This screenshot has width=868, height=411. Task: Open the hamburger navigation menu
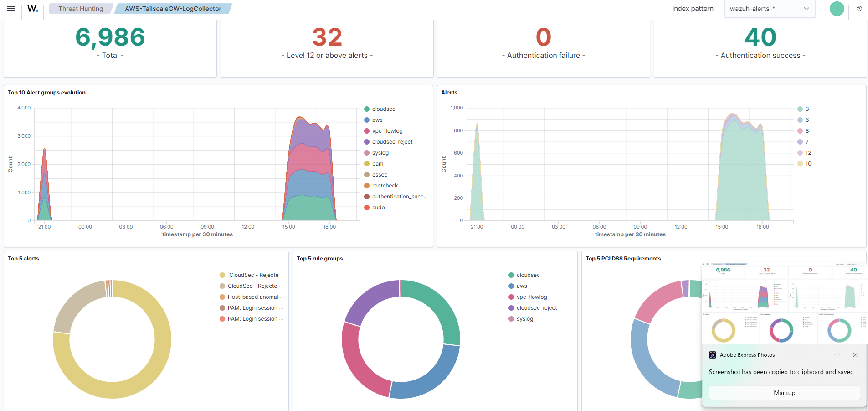tap(11, 9)
